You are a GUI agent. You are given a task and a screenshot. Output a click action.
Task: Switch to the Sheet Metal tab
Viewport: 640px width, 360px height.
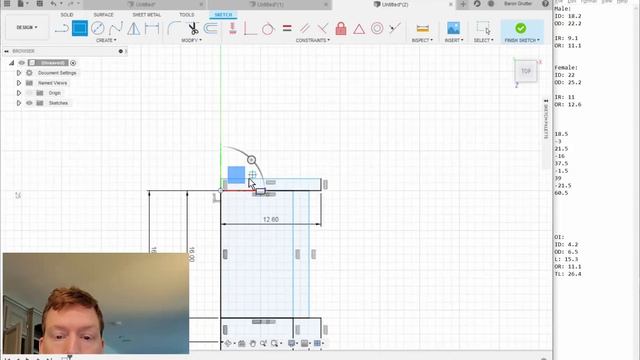coord(147,15)
